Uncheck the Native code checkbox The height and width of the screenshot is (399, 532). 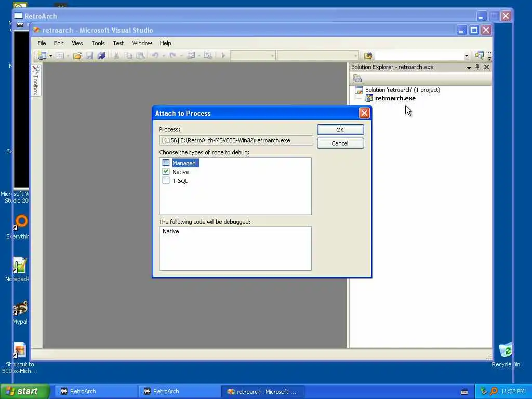point(166,171)
